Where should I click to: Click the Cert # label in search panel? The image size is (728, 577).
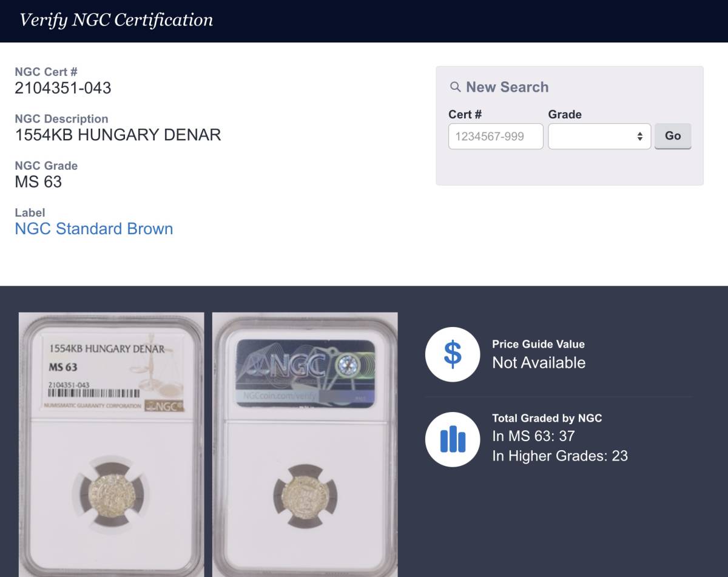click(465, 114)
